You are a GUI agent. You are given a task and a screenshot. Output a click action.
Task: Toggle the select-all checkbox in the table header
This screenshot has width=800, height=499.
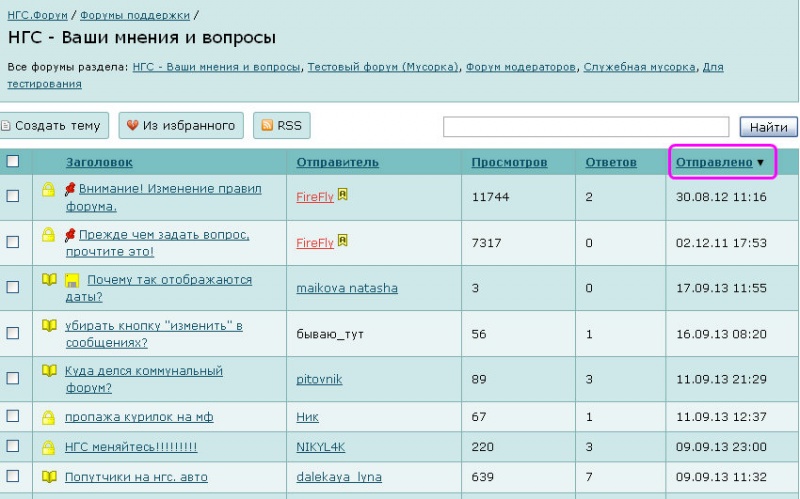point(13,161)
